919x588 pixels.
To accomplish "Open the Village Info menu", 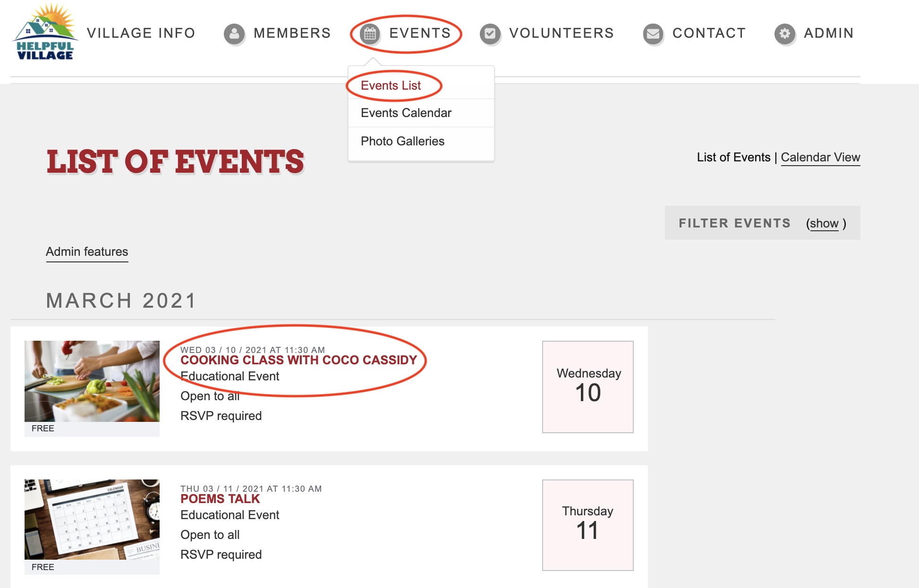I will [141, 33].
